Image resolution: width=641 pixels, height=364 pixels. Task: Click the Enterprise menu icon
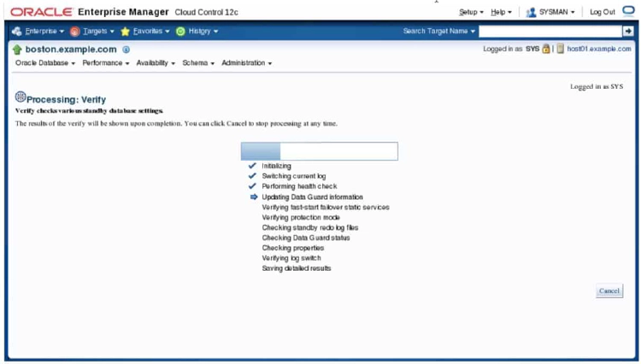(x=17, y=31)
